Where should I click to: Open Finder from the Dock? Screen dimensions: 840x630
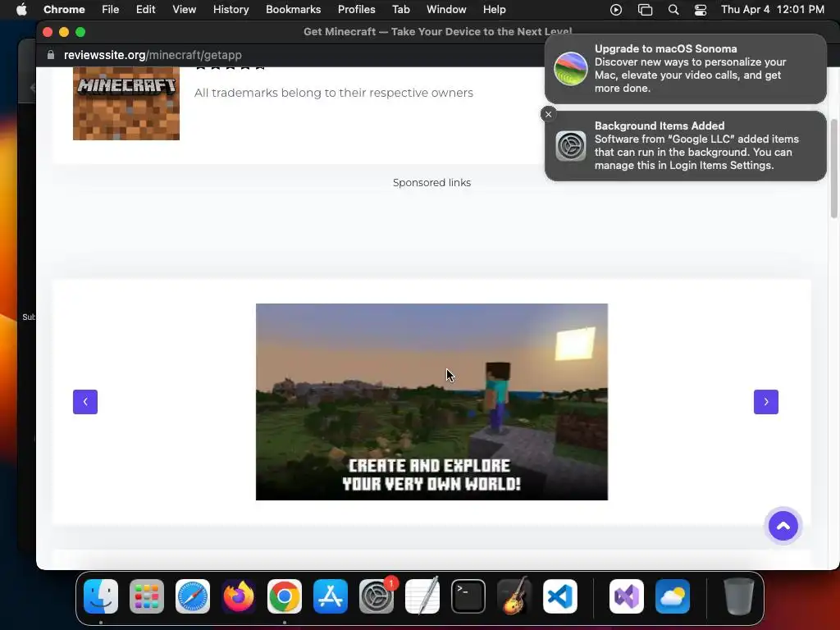[x=101, y=596]
